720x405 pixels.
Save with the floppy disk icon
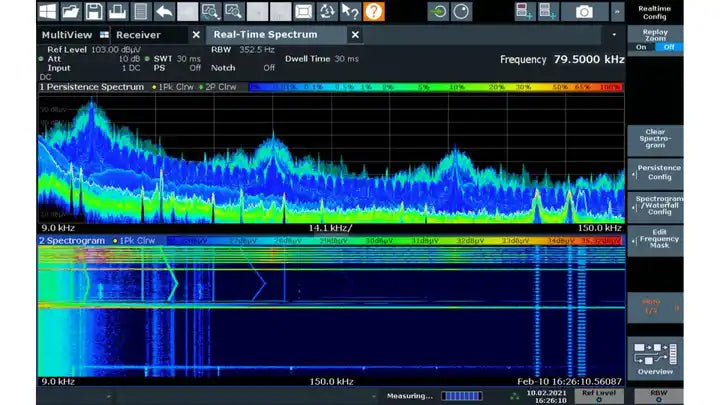[x=94, y=12]
